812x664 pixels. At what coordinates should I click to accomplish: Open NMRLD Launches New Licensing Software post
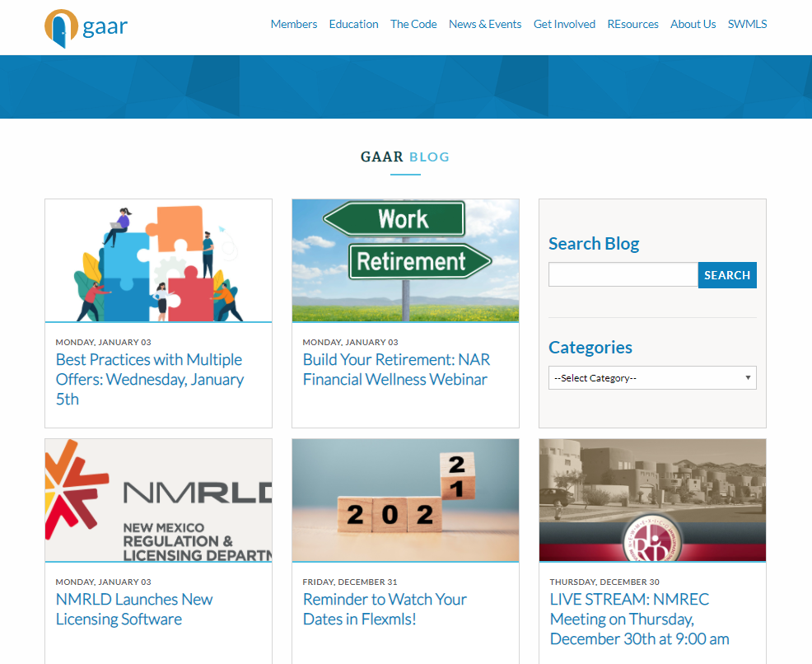(x=134, y=609)
